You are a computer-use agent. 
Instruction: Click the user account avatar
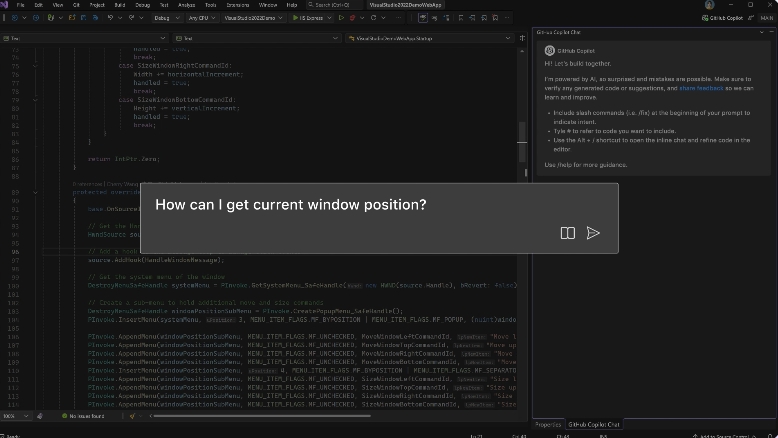[x=710, y=5]
